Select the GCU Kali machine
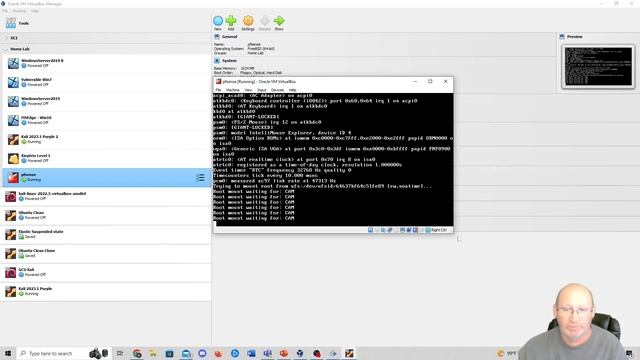Image resolution: width=640 pixels, height=360 pixels. pyautogui.click(x=107, y=272)
